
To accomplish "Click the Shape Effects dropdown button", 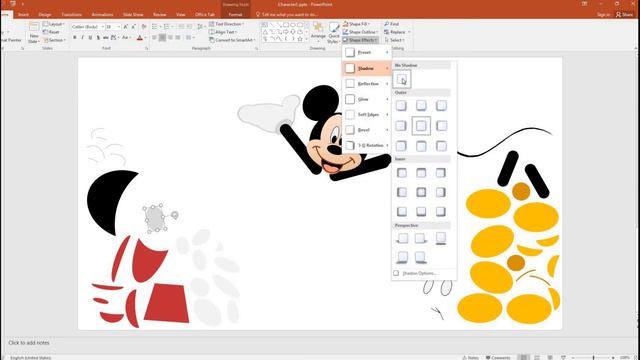I will click(x=360, y=40).
